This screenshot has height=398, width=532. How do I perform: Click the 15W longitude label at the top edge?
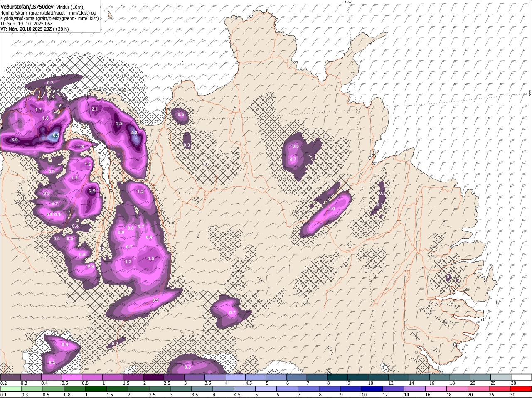pos(348,2)
